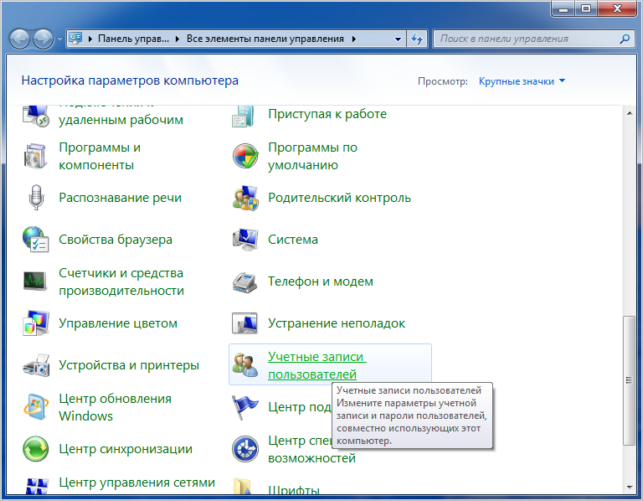Click the computer icon for Система
Image resolution: width=643 pixels, height=501 pixels.
point(245,239)
